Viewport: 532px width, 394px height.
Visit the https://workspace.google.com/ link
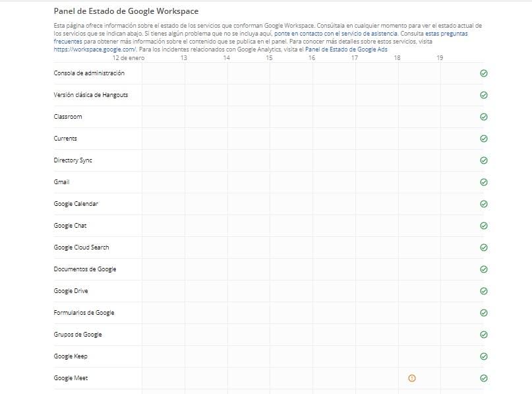point(95,49)
